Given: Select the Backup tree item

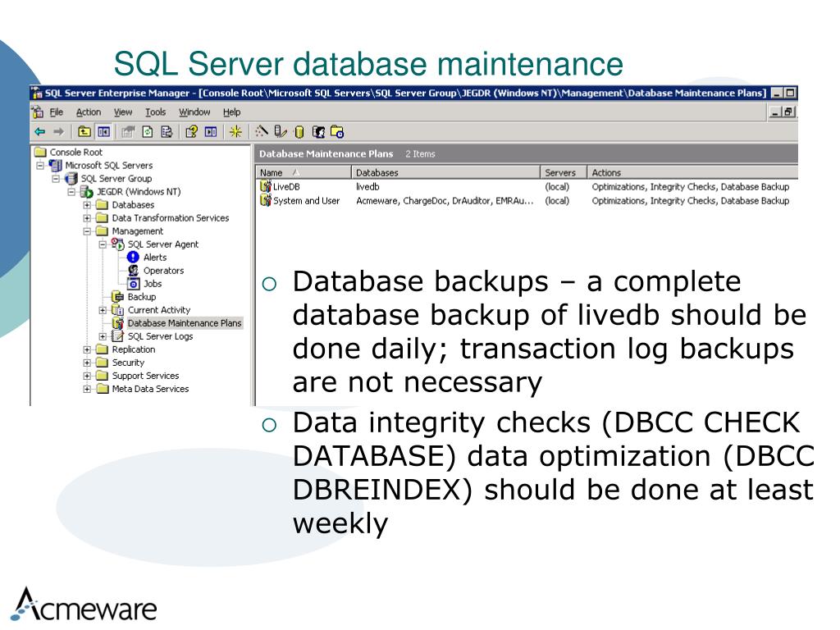Looking at the screenshot, I should click(141, 297).
